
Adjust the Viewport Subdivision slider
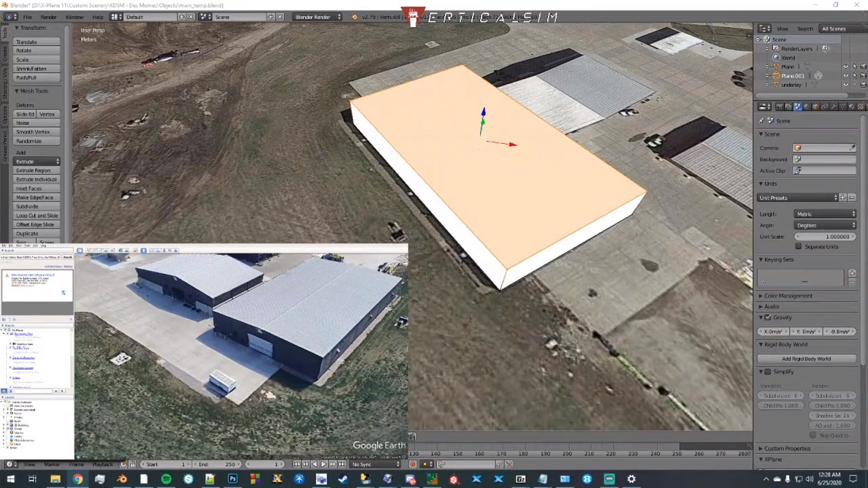(x=780, y=395)
